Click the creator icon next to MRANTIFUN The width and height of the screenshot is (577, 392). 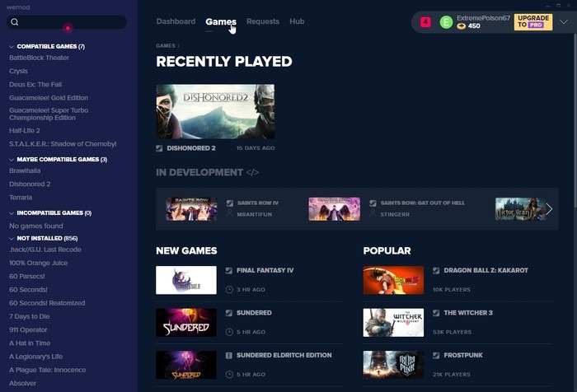coord(230,213)
